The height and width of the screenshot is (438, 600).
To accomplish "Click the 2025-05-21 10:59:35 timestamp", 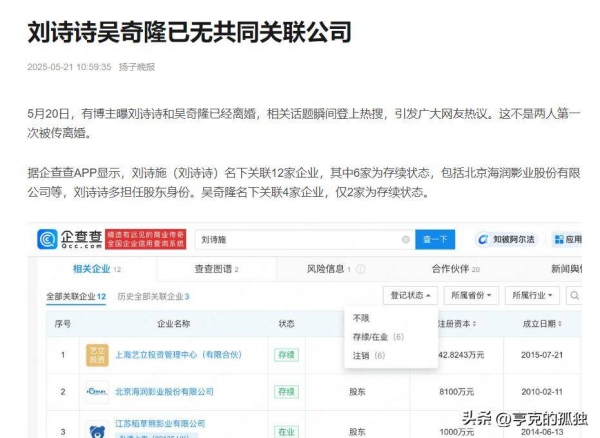I will pyautogui.click(x=69, y=67).
